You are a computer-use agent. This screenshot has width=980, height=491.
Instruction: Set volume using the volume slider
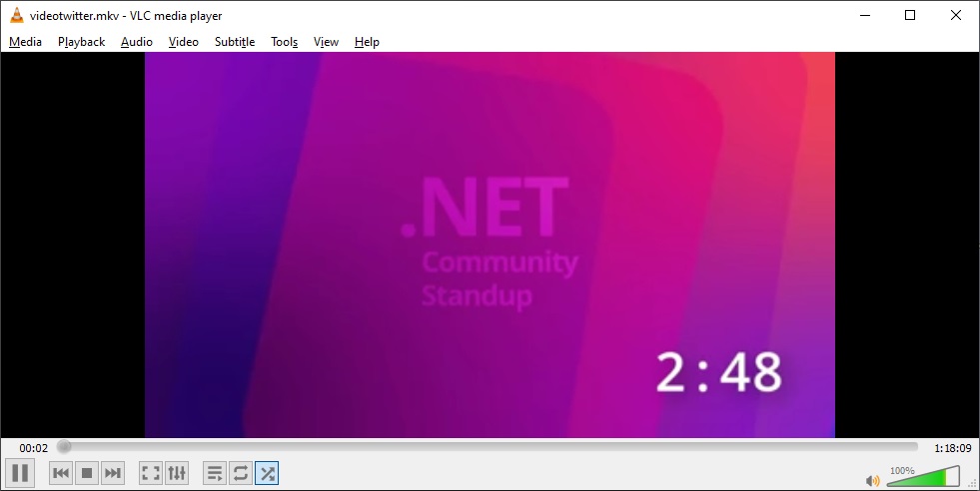[924, 476]
